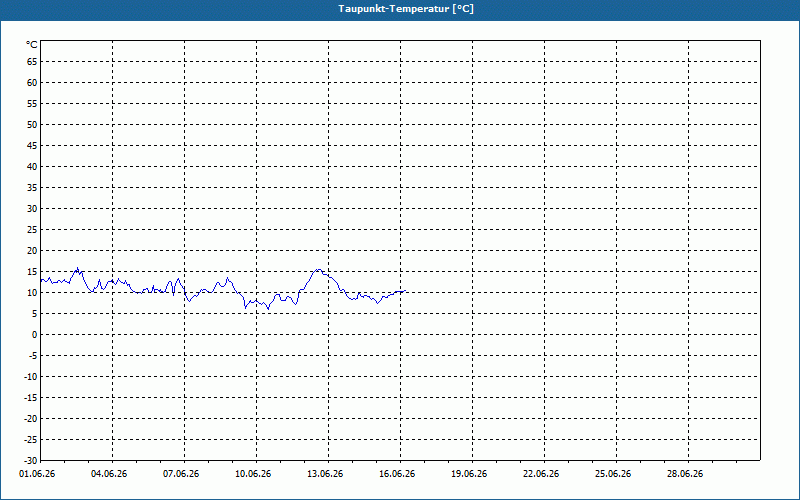Click the 65 y-axis value

(x=32, y=62)
